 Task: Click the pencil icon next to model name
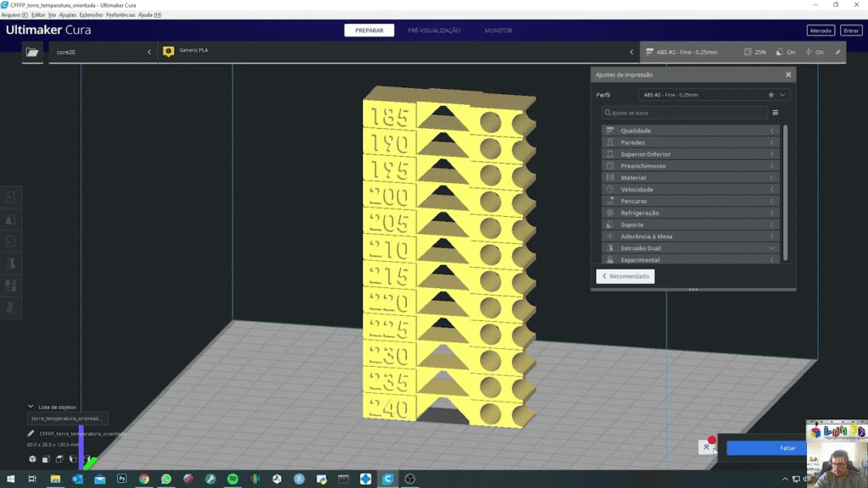tap(31, 433)
